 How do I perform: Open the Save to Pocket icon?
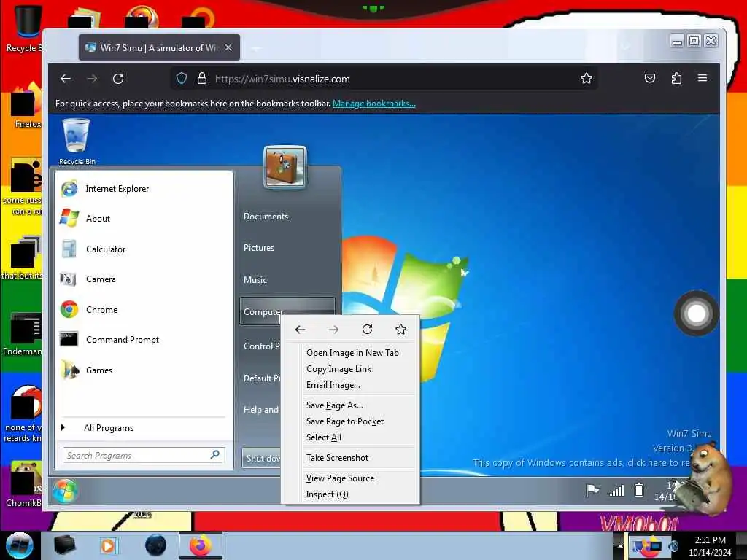(x=650, y=78)
